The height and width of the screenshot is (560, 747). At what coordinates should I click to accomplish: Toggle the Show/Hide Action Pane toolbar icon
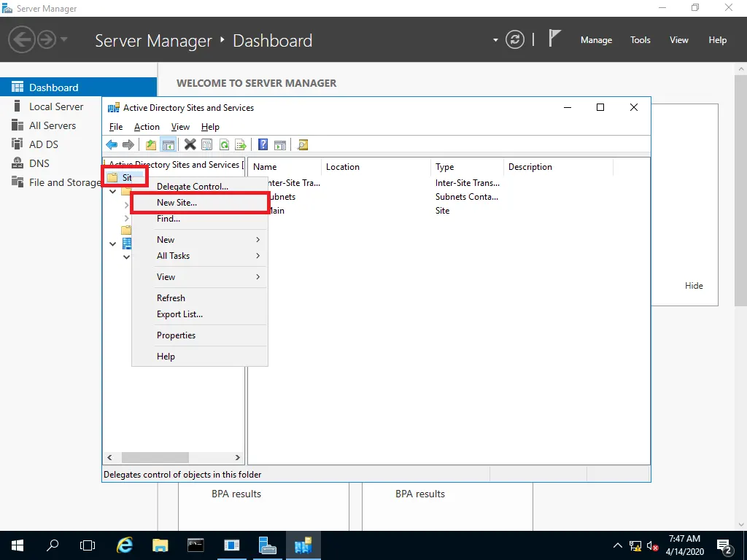tap(280, 145)
